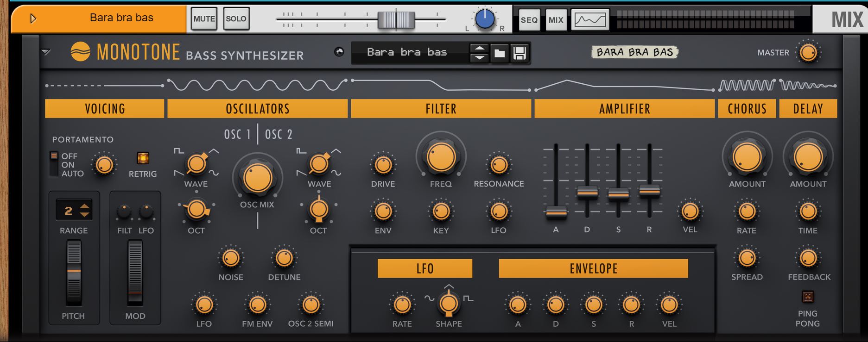Click the filter RESONANCE knob
The height and width of the screenshot is (342, 868).
pos(499,165)
